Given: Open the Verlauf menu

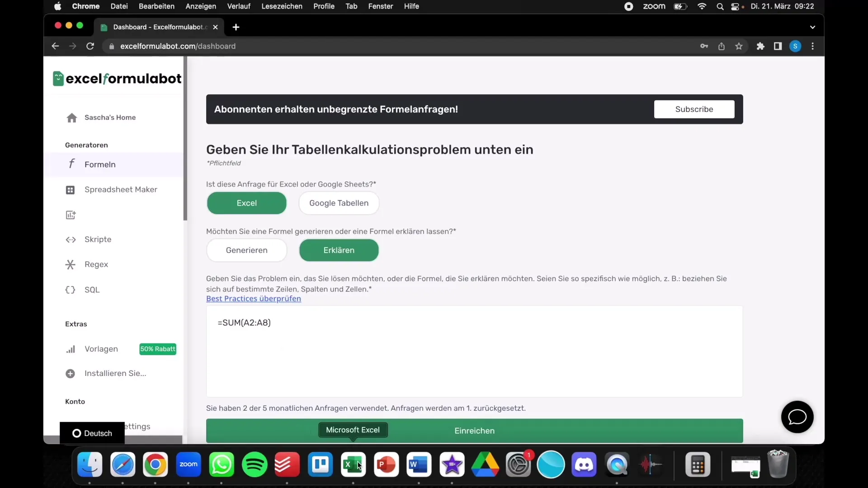Looking at the screenshot, I should tap(239, 6).
